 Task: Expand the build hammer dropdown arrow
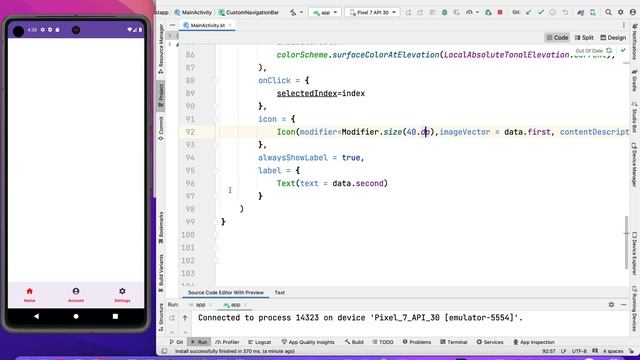302,13
